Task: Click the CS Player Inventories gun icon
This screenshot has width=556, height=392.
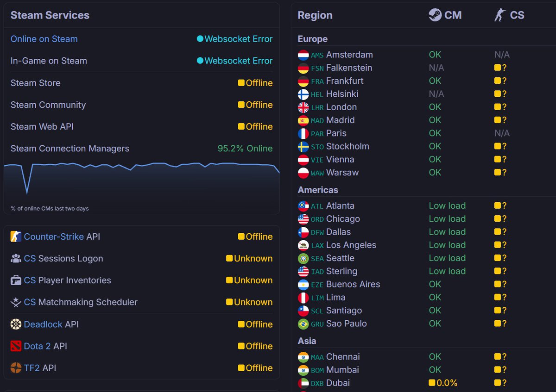Action: point(16,280)
